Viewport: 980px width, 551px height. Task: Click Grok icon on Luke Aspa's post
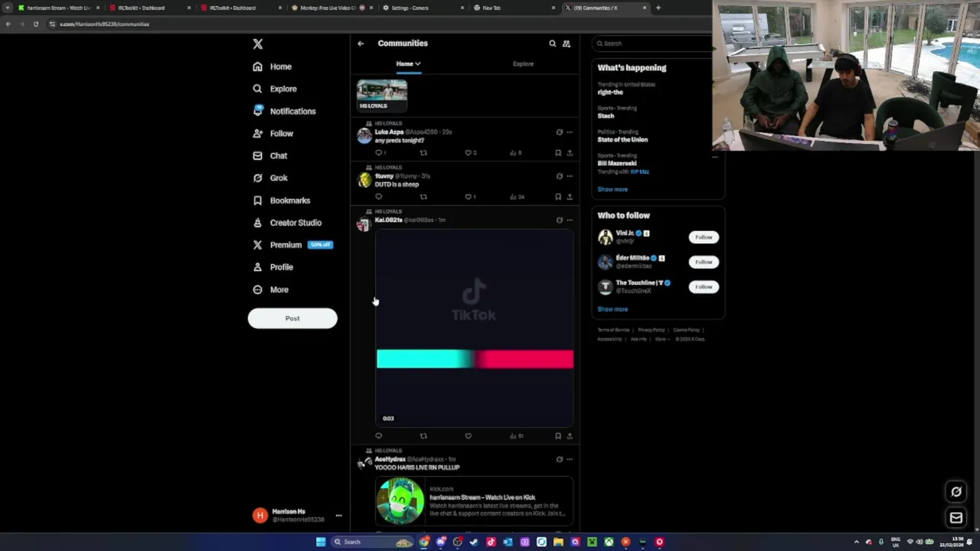[559, 132]
